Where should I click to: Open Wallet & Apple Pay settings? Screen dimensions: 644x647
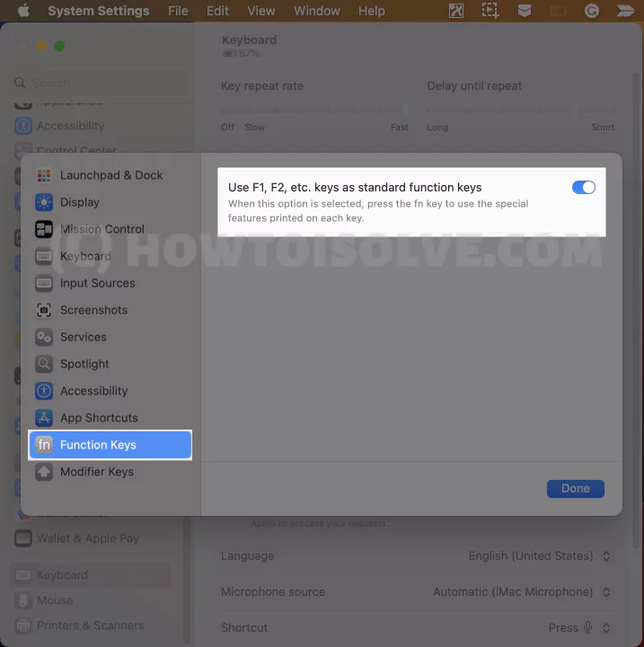point(91,538)
